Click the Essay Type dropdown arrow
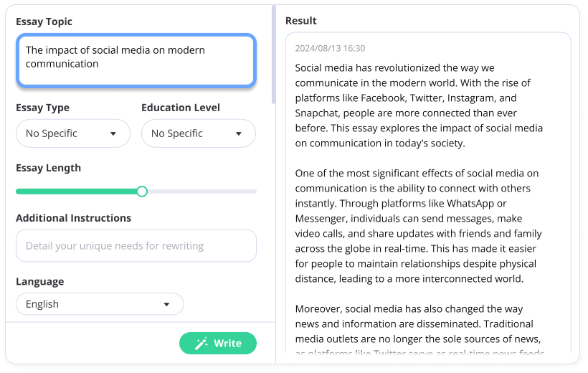Viewport: 588px width, 373px height. coord(113,134)
